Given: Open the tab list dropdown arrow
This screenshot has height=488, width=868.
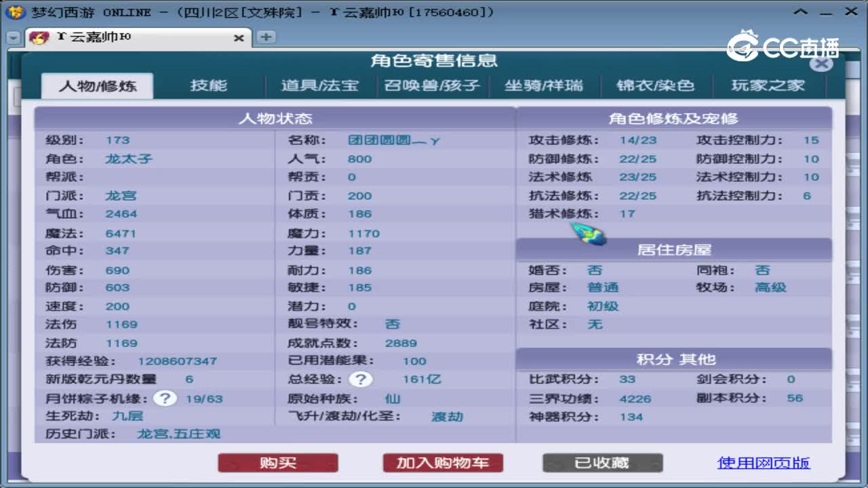Looking at the screenshot, I should pos(13,39).
